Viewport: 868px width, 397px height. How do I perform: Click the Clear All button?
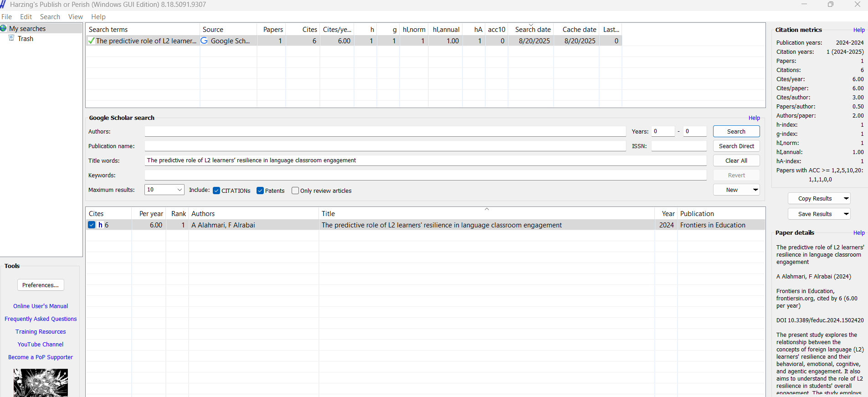(x=736, y=160)
